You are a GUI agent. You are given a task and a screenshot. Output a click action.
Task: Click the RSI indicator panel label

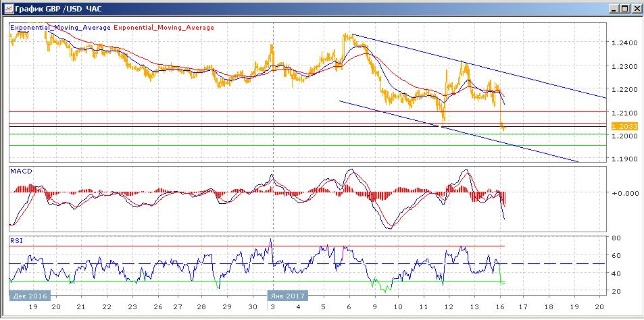pos(16,240)
